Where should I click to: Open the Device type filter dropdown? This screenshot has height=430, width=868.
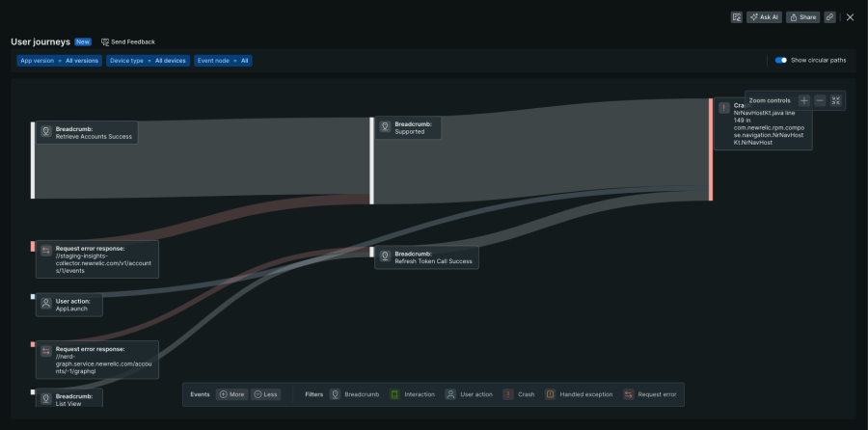tap(147, 60)
